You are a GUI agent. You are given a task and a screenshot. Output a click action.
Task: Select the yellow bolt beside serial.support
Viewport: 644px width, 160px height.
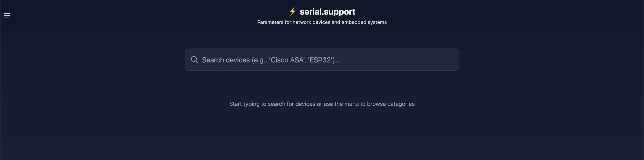pyautogui.click(x=293, y=12)
